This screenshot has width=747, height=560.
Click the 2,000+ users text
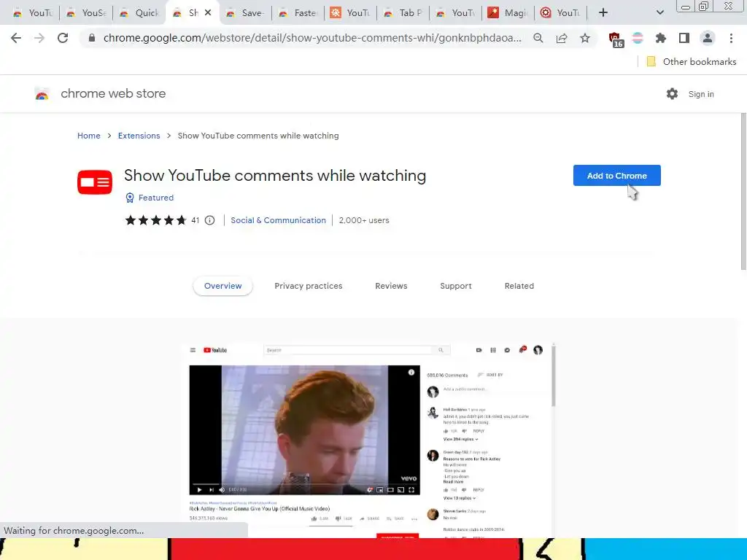pyautogui.click(x=364, y=220)
